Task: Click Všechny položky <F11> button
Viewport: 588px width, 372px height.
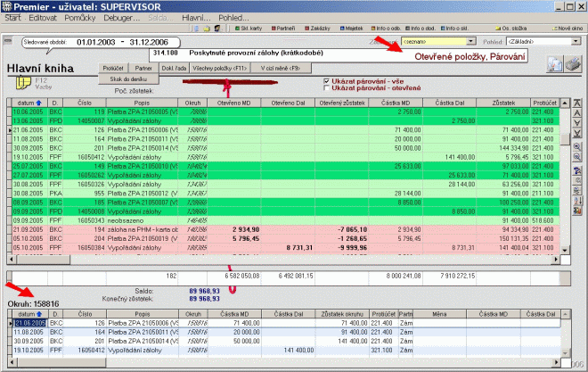Action: pos(220,68)
